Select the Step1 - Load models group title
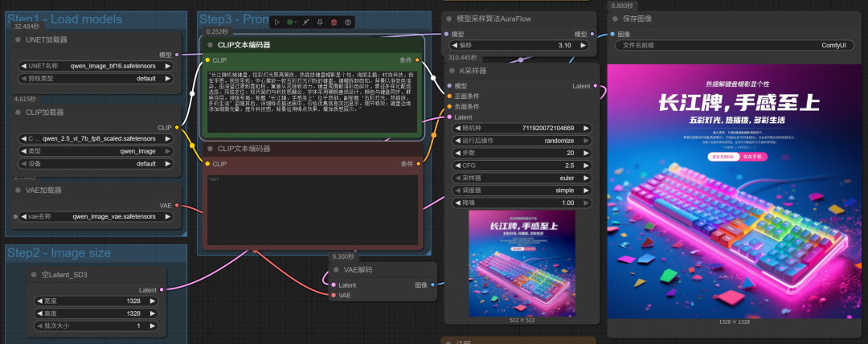The image size is (868, 344). [x=64, y=19]
